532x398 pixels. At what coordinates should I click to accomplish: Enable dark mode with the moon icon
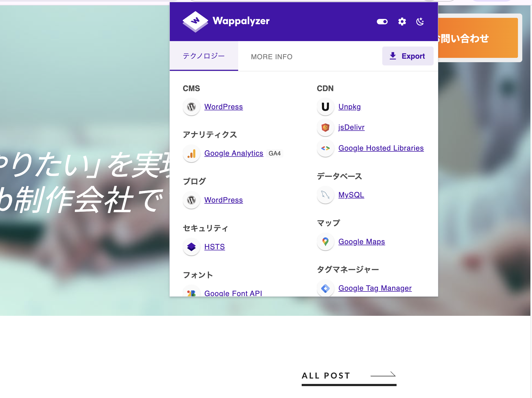420,21
